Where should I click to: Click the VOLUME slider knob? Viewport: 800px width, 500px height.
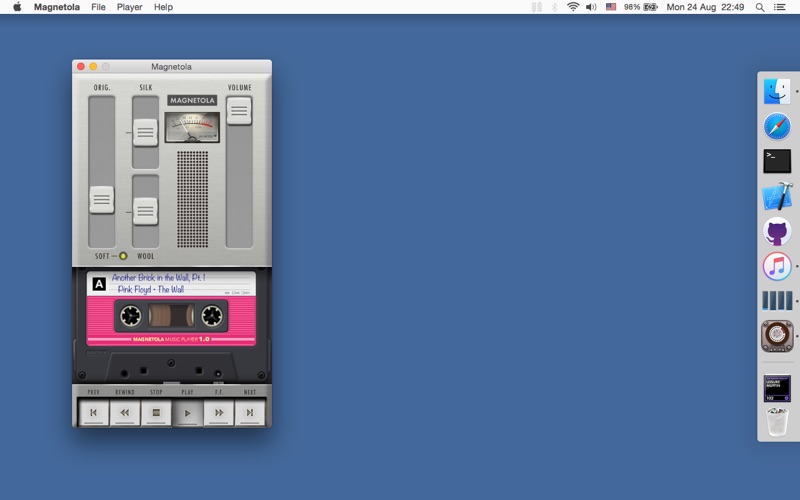(x=239, y=111)
